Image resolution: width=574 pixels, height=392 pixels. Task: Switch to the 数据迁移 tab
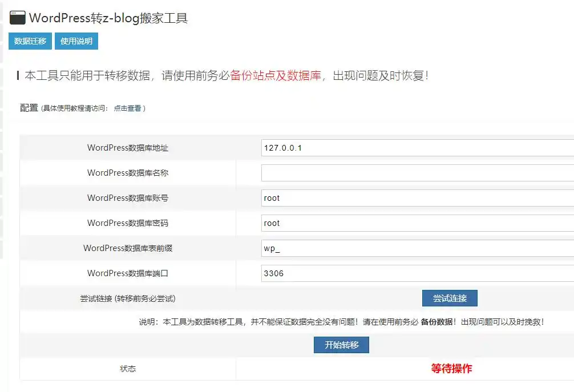pyautogui.click(x=30, y=41)
